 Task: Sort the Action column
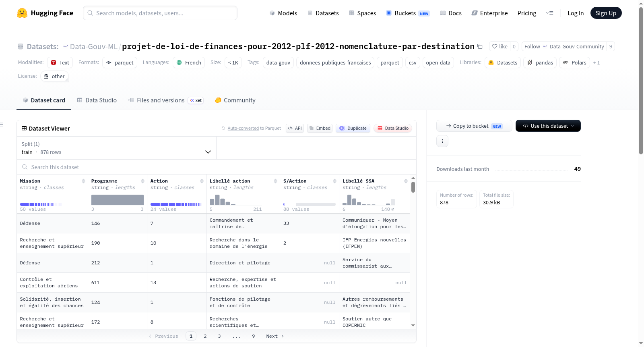coord(202,181)
